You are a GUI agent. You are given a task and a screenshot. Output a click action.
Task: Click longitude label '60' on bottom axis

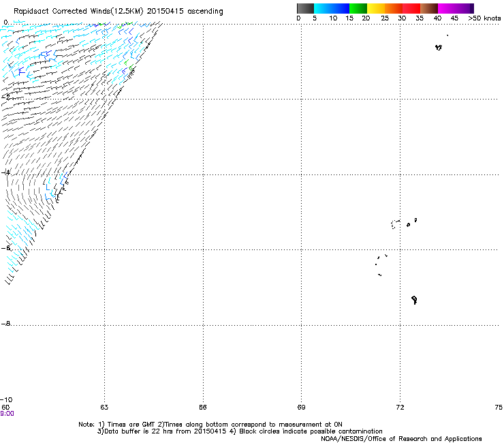point(5,408)
